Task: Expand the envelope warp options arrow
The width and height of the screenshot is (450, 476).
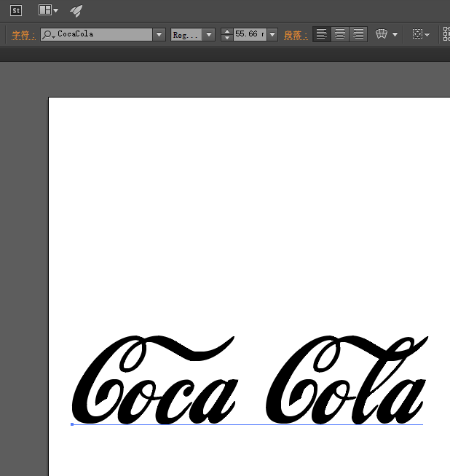Action: (395, 34)
